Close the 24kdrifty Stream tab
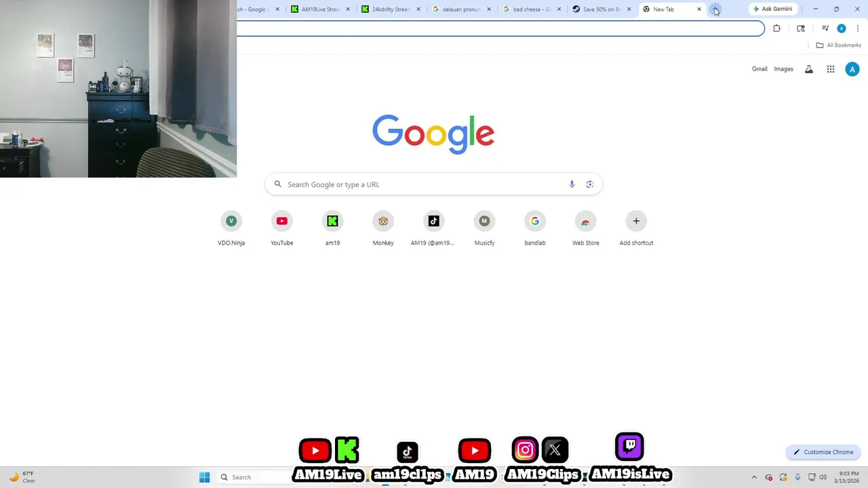The height and width of the screenshot is (488, 868). (418, 9)
